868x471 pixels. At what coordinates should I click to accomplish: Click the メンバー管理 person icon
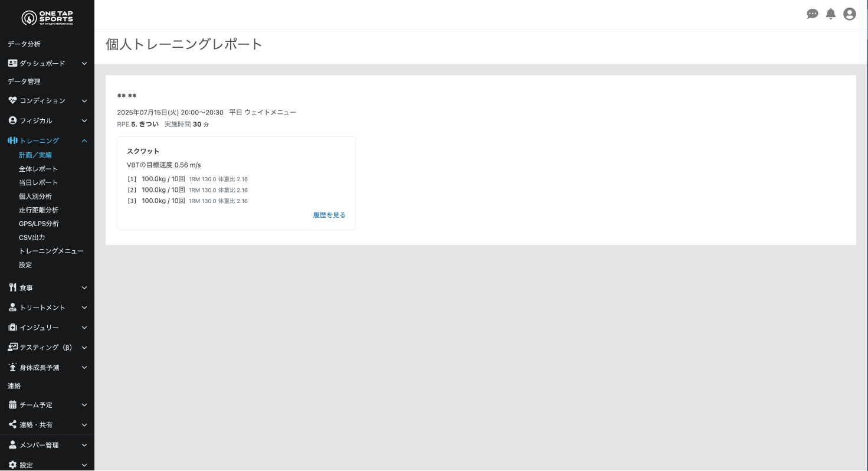pos(12,445)
